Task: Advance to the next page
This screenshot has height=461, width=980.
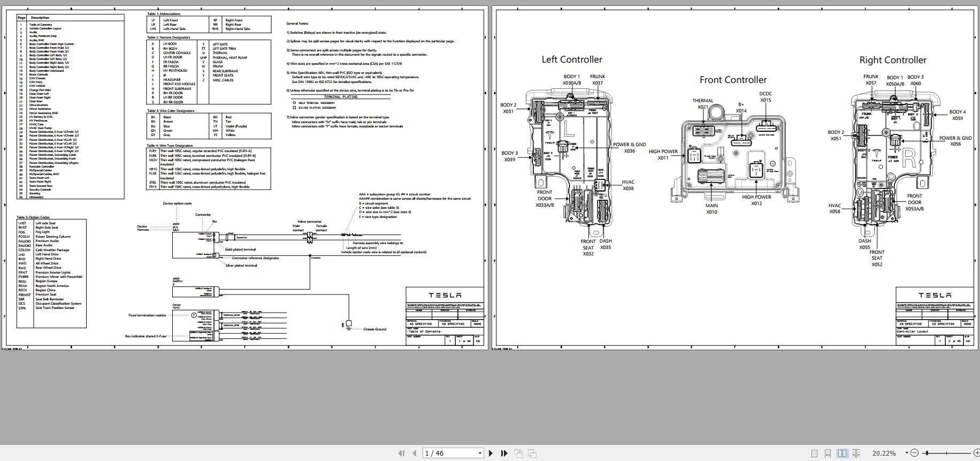Action: click(x=491, y=453)
